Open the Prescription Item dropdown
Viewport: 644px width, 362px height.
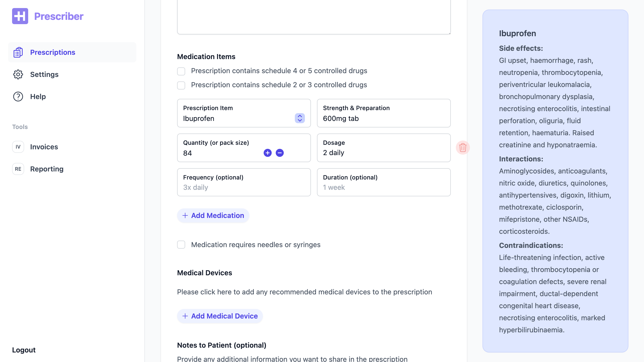(300, 118)
